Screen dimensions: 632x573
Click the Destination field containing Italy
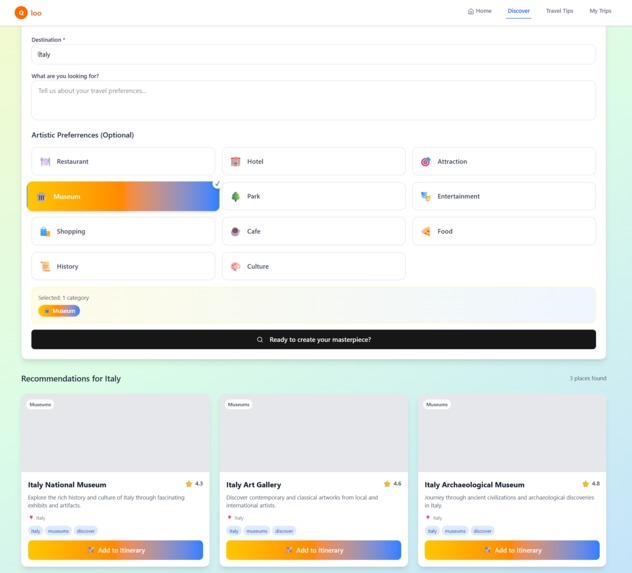[x=313, y=54]
